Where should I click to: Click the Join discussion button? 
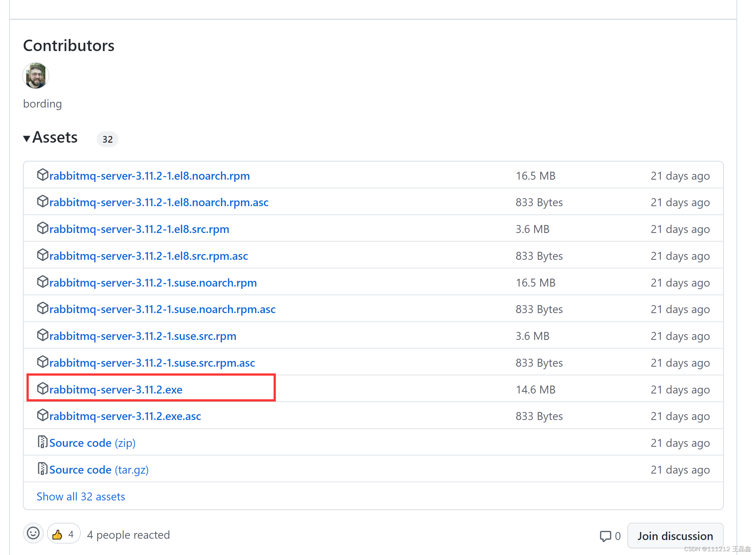(675, 536)
